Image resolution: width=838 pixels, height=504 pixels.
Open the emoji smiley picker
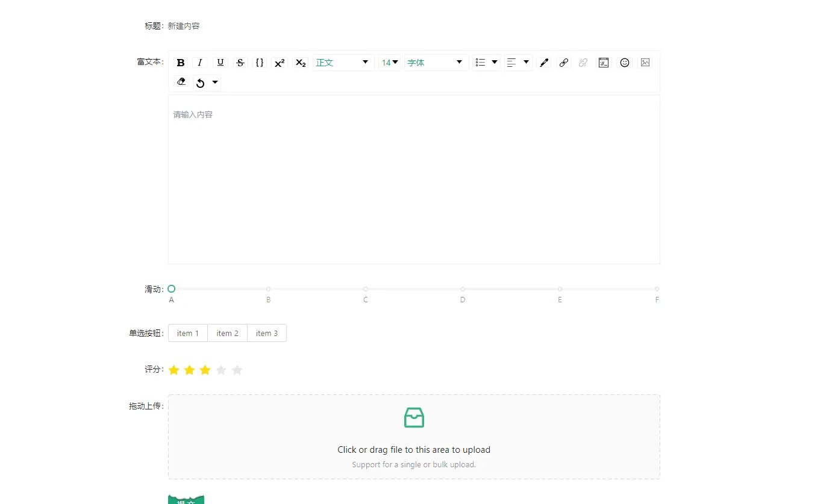625,63
